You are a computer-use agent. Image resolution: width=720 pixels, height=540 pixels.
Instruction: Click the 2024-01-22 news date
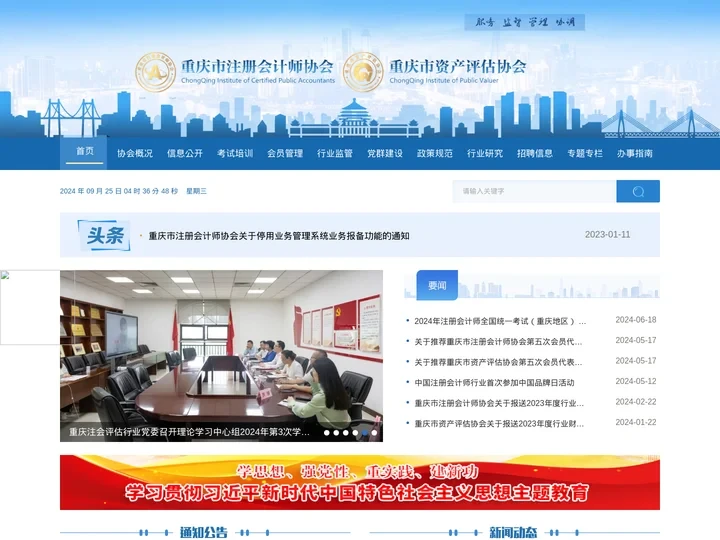pyautogui.click(x=636, y=422)
